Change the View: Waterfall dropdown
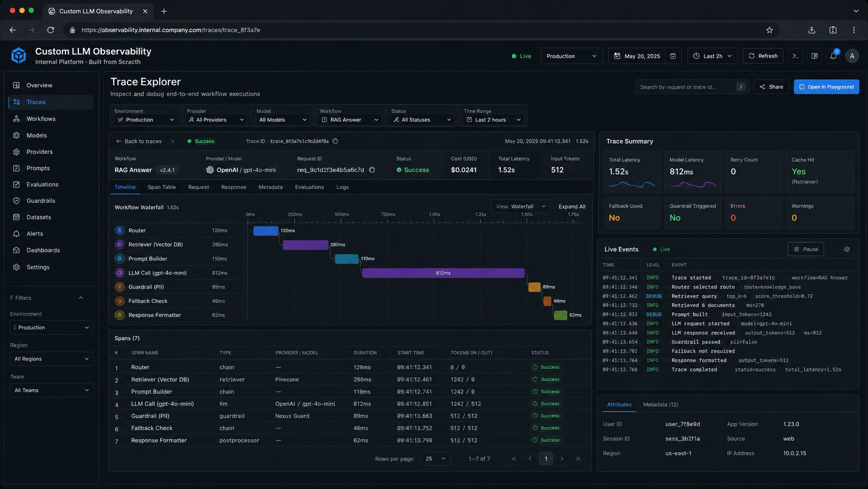This screenshot has width=868, height=489. [520, 206]
